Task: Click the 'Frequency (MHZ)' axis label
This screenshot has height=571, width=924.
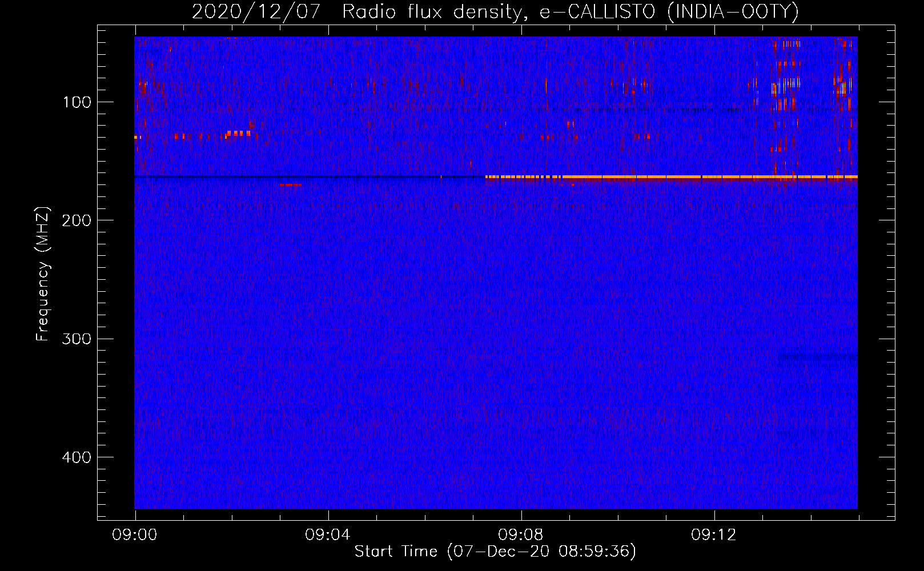Action: 43,274
